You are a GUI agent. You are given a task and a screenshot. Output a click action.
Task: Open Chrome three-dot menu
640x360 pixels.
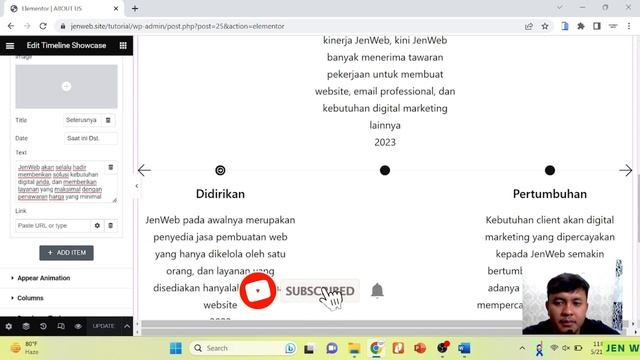tap(629, 26)
